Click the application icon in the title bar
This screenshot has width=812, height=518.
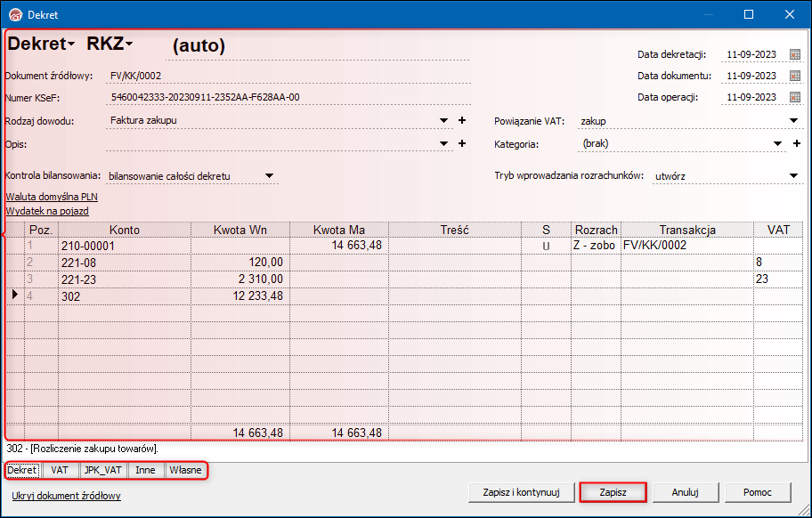coord(14,14)
